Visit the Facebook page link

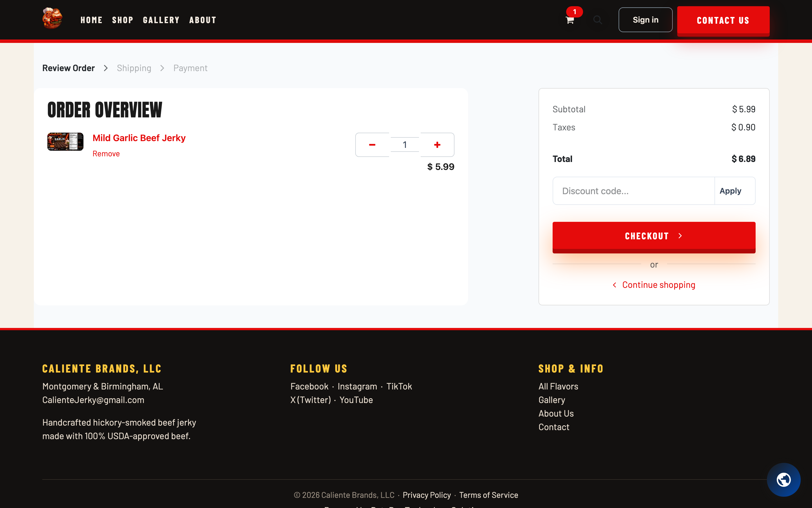(x=309, y=386)
